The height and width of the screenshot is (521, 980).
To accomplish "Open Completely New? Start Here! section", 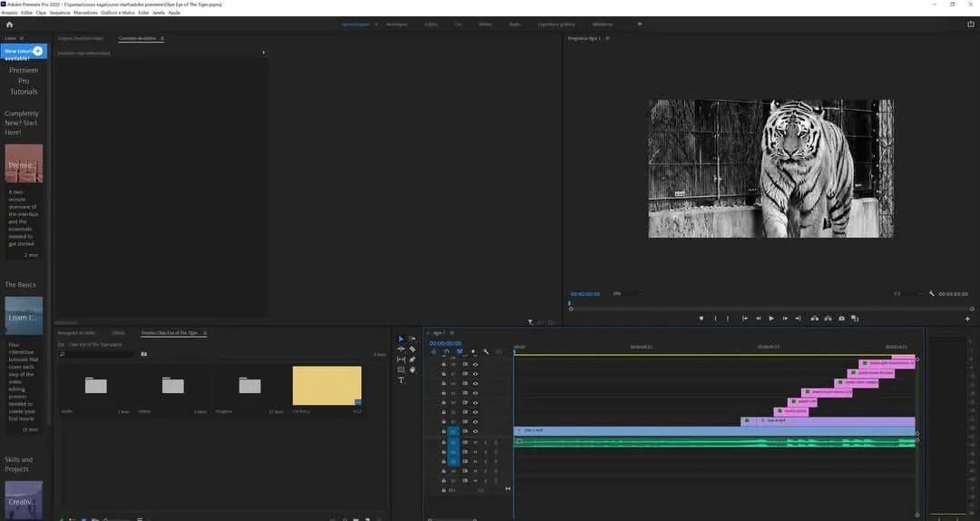I will point(22,123).
